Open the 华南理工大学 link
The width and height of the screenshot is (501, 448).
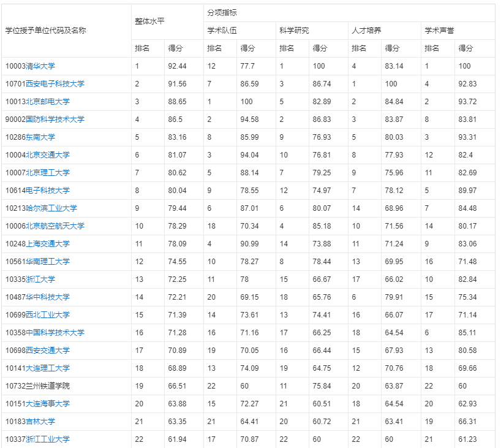click(48, 262)
